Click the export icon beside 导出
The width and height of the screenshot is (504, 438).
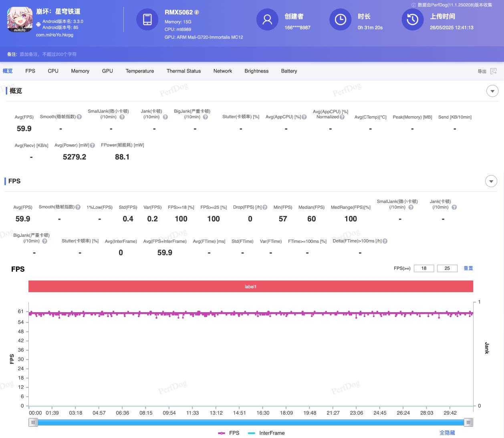(494, 71)
